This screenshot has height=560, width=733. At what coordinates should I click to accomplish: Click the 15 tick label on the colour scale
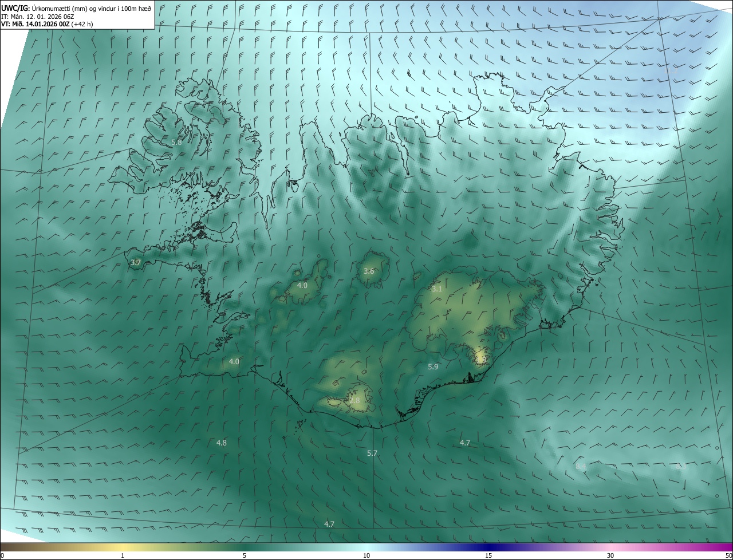[488, 556]
